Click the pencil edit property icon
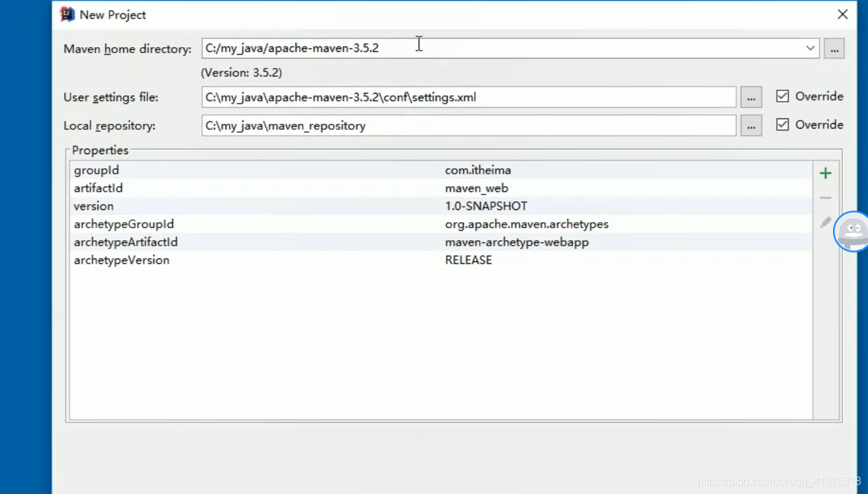This screenshot has height=494, width=868. (x=826, y=223)
